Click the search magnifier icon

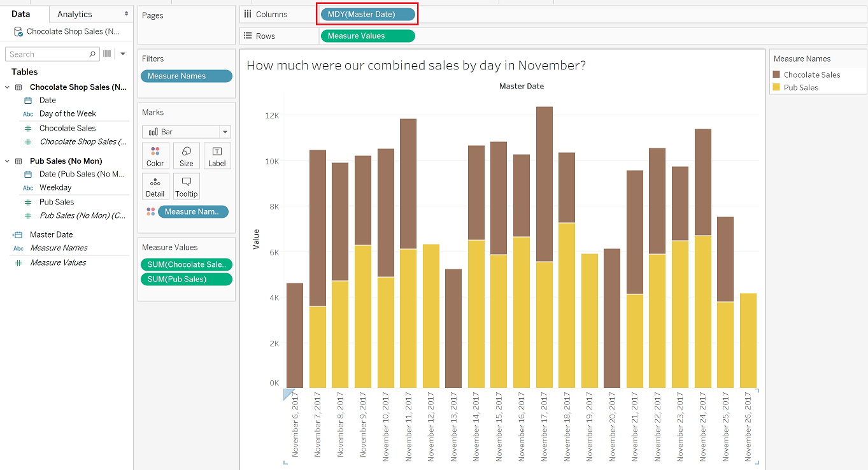pos(92,54)
